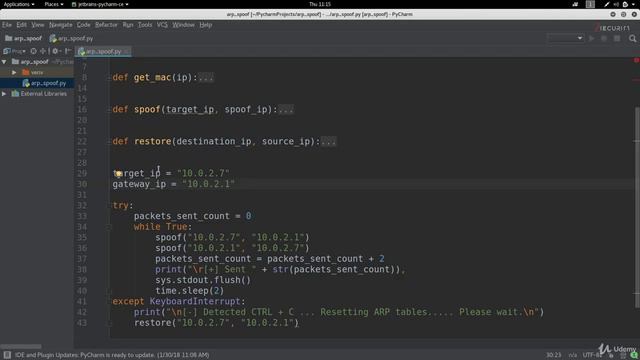
Task: Expand folded restore function body
Action: tap(329, 142)
